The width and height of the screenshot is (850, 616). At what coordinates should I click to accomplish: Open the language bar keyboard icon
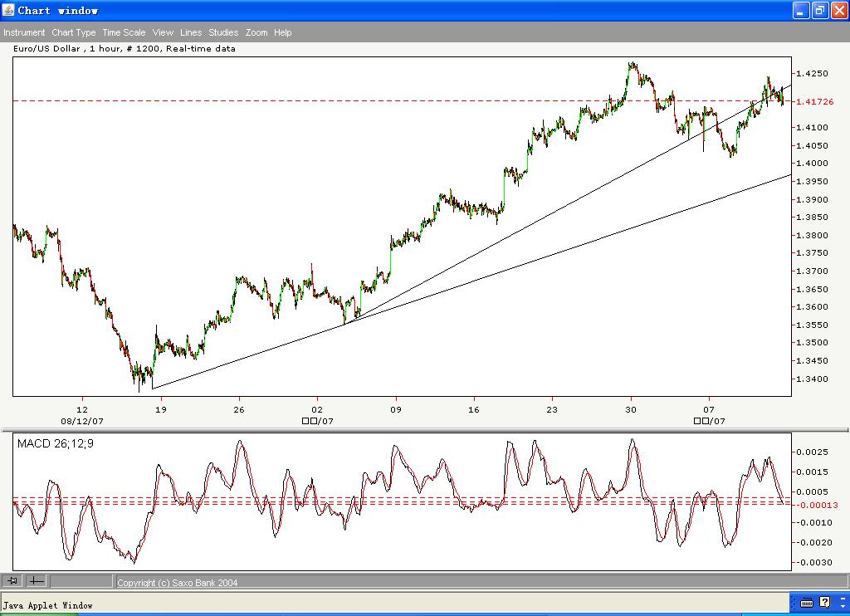pyautogui.click(x=806, y=603)
